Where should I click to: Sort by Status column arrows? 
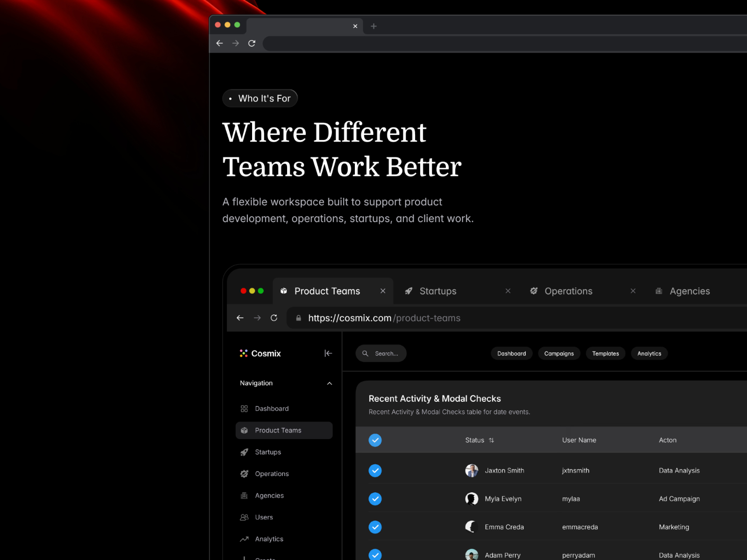coord(491,440)
